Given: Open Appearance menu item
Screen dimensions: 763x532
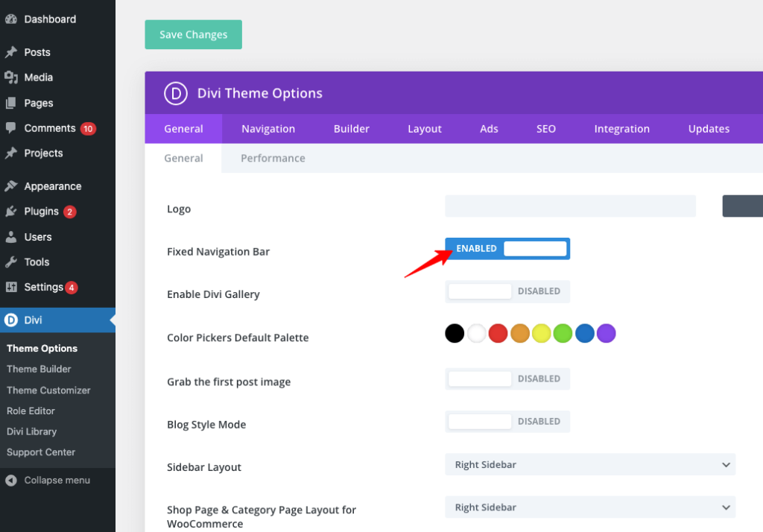Looking at the screenshot, I should (57, 186).
